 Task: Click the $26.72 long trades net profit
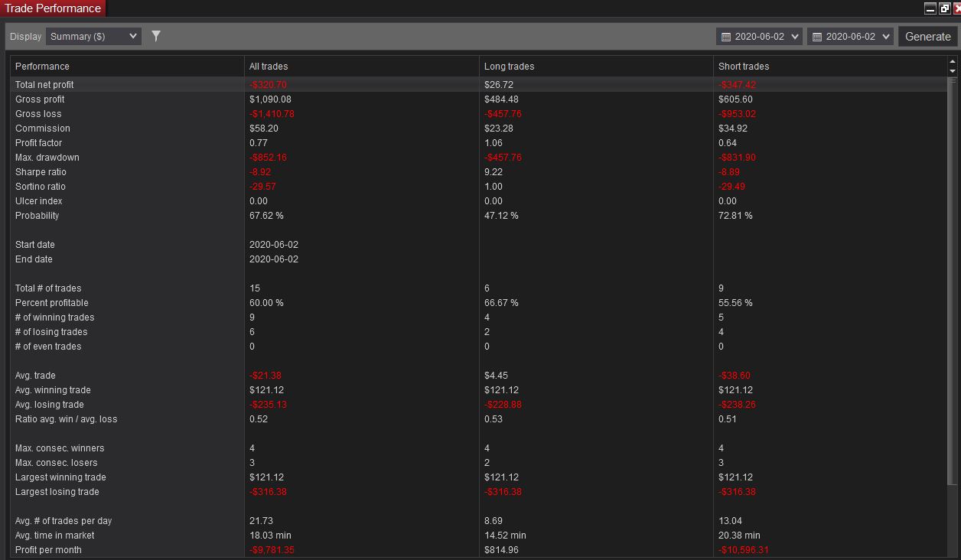(499, 85)
